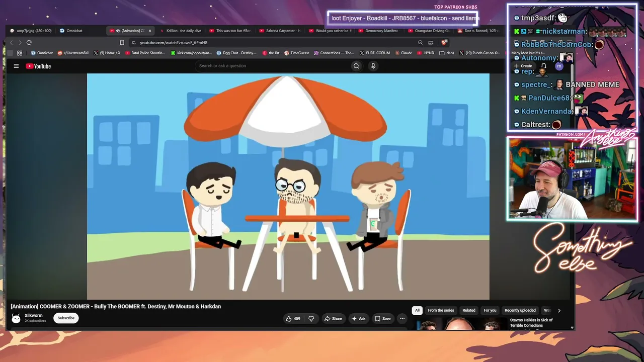The image size is (644, 362).
Task: Click the Brave Shields lion icon
Action: point(444,43)
